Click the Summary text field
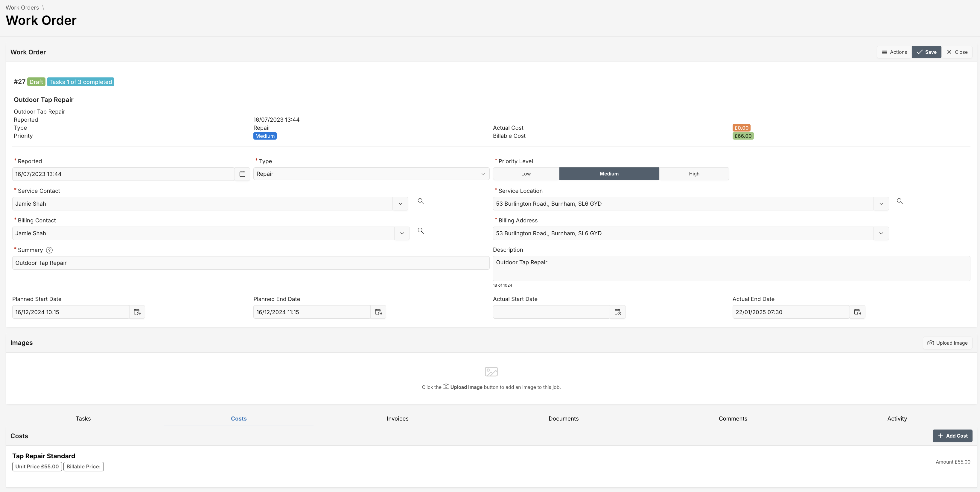The width and height of the screenshot is (980, 492). (251, 263)
